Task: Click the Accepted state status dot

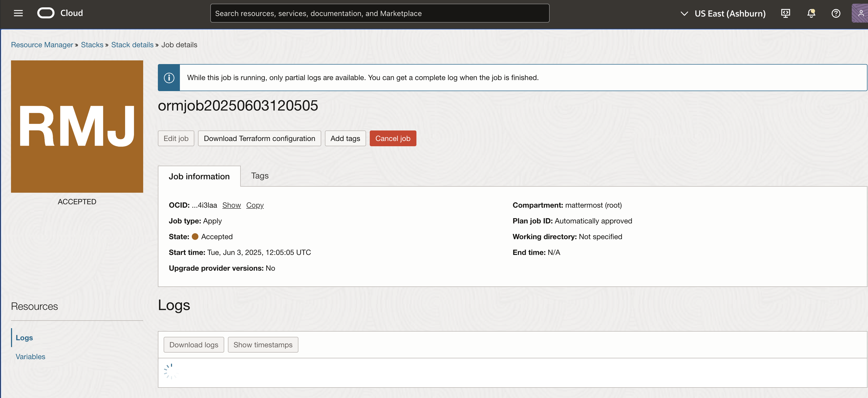Action: (x=195, y=237)
